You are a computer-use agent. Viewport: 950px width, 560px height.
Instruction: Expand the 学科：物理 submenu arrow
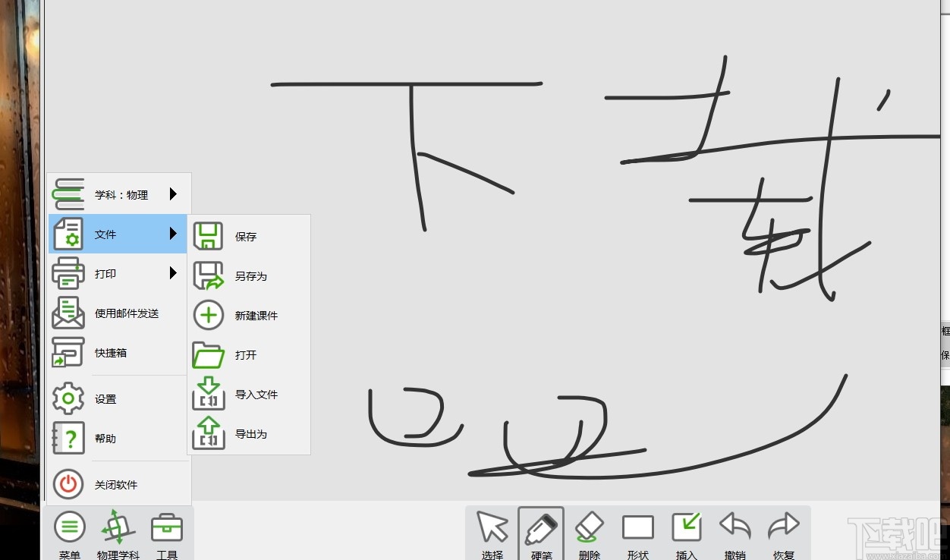pos(174,193)
